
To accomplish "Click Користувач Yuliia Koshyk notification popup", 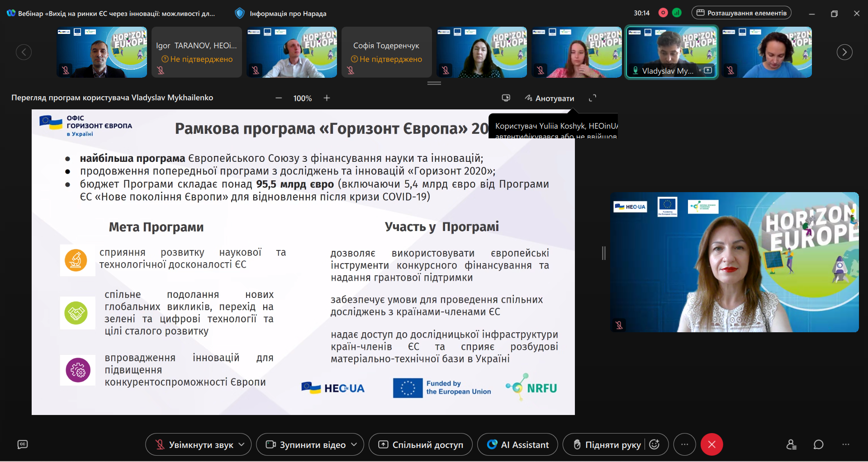I will click(x=554, y=126).
